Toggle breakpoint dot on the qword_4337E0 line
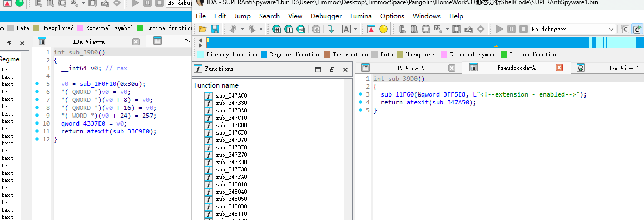This screenshot has height=220, width=644. [x=37, y=124]
